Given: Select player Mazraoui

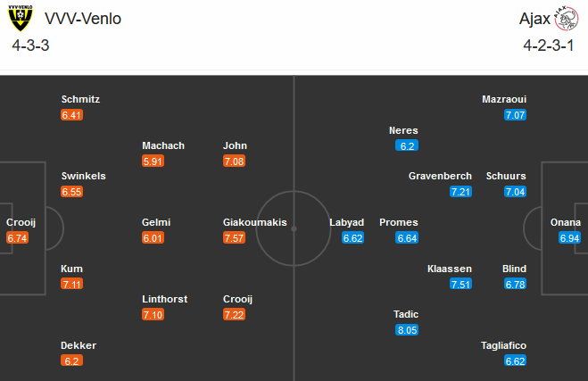Looking at the screenshot, I should [x=504, y=99].
